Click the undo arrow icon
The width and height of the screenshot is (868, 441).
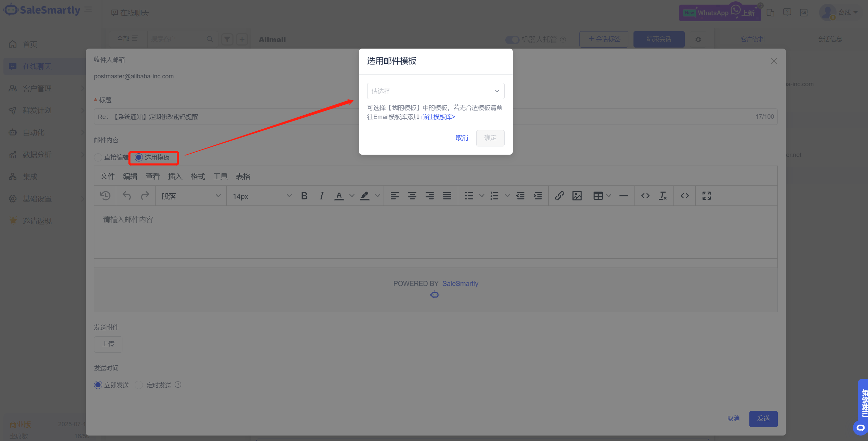127,196
